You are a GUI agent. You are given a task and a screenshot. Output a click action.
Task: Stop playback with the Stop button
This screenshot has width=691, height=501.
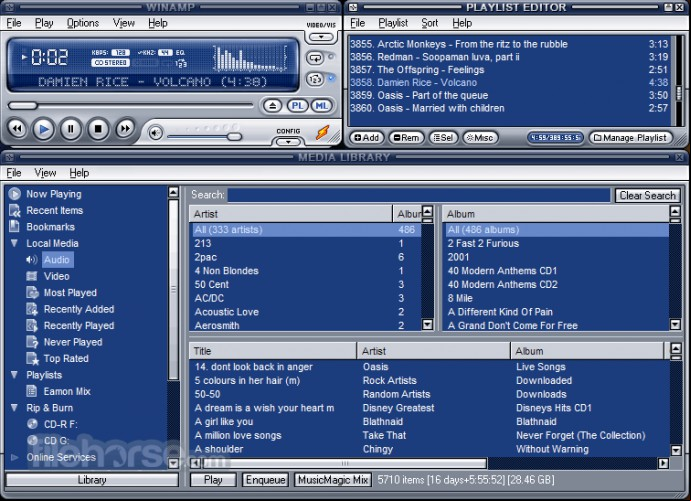tap(98, 129)
